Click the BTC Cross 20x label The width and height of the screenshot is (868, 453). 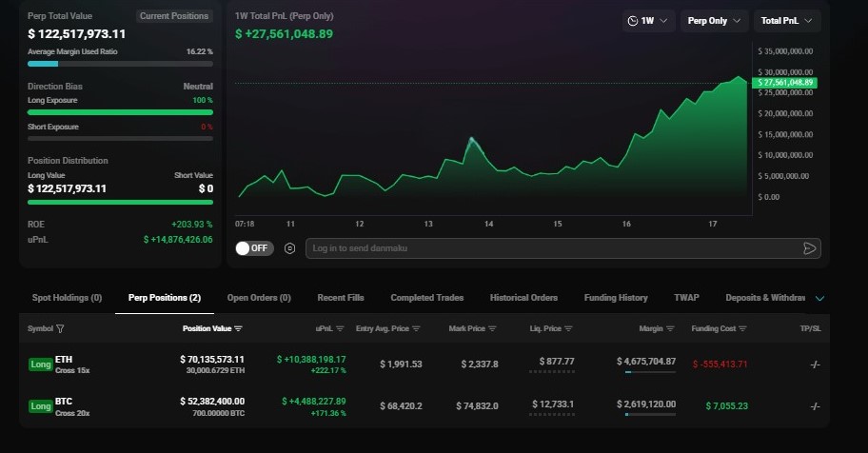point(72,413)
